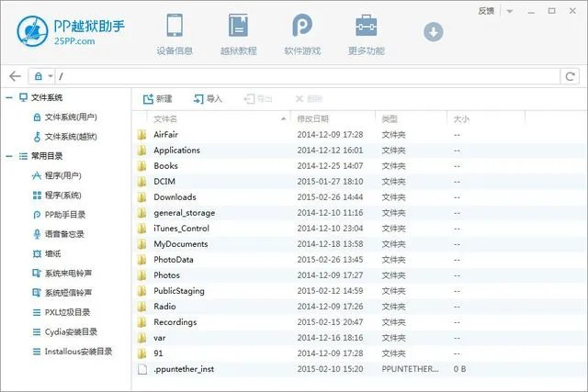
Task: Select the Books folder icon
Action: (141, 166)
